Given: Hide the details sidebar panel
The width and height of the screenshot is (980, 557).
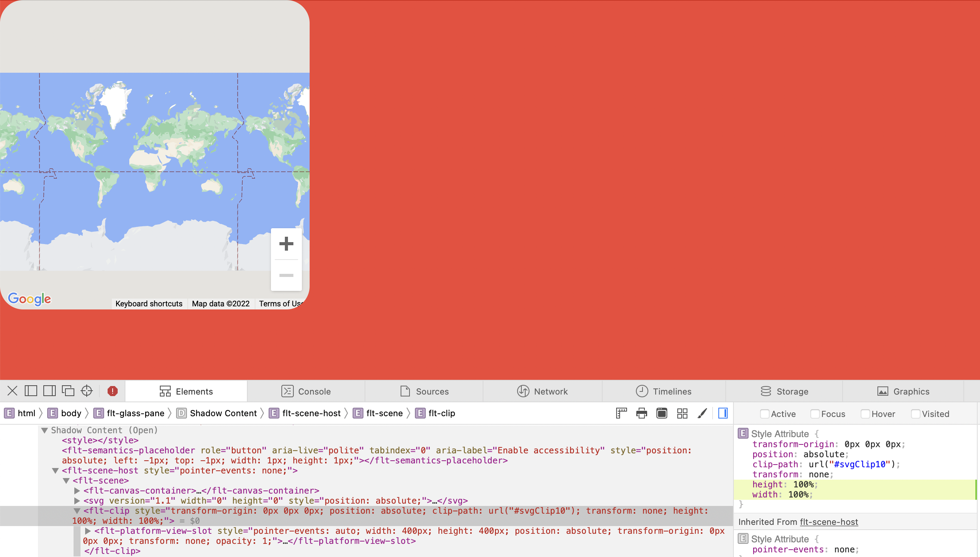Looking at the screenshot, I should (x=723, y=413).
